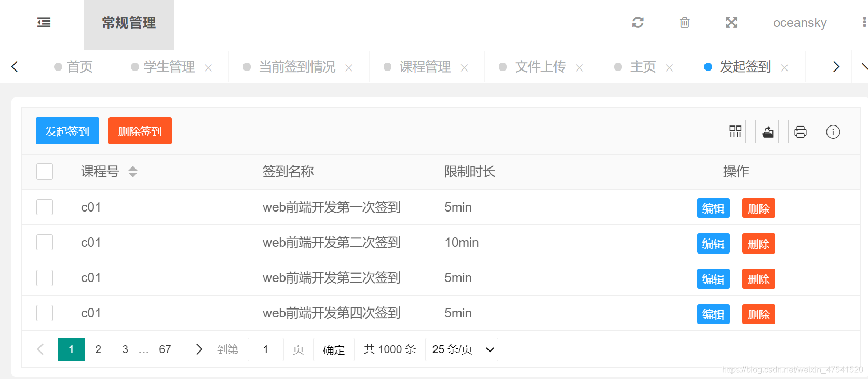The height and width of the screenshot is (379, 868).
Task: Check the row for web前端开发第二次签到
Action: pos(45,243)
